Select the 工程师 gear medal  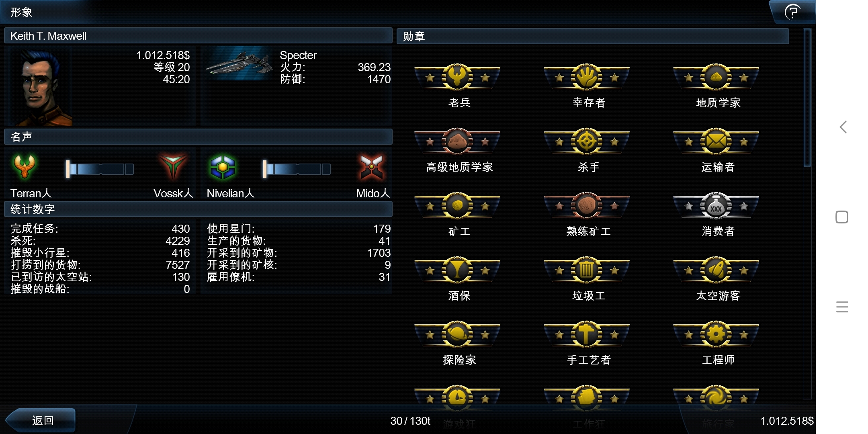(x=716, y=334)
